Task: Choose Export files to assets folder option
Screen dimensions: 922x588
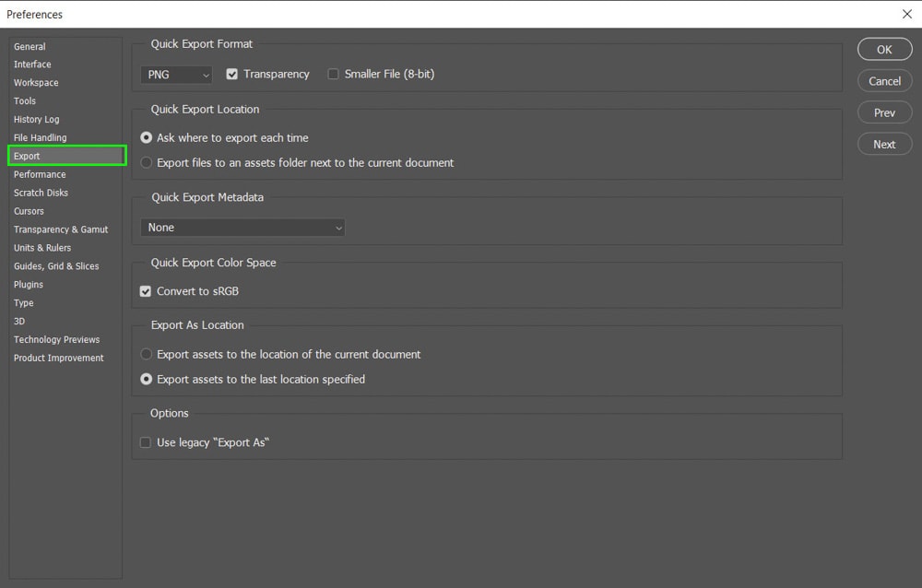Action: [x=147, y=162]
